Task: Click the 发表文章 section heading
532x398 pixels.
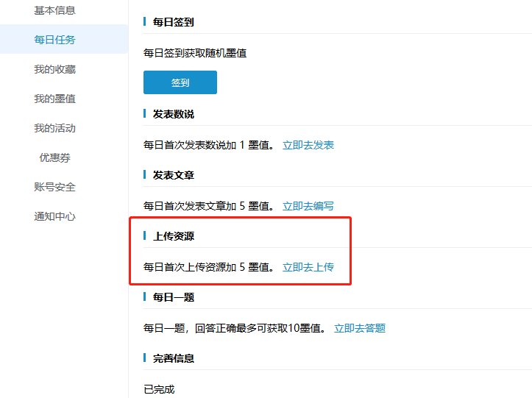Action: click(x=173, y=175)
